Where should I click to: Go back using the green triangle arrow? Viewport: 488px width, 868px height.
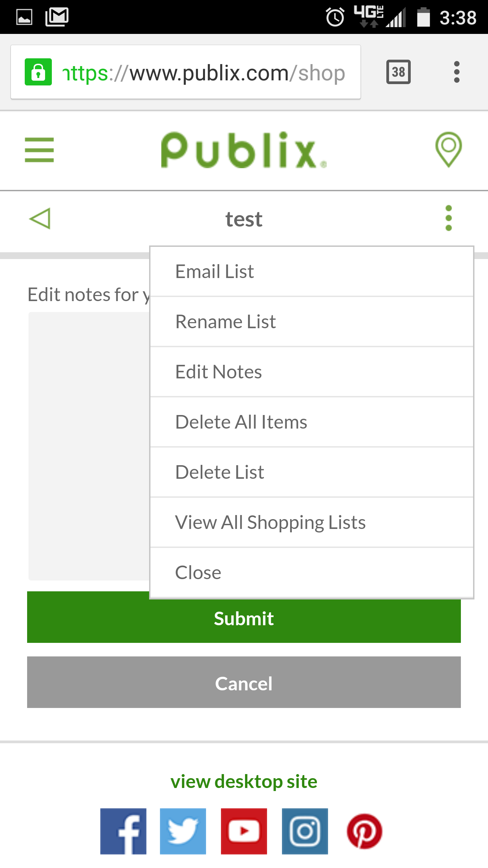(40, 219)
